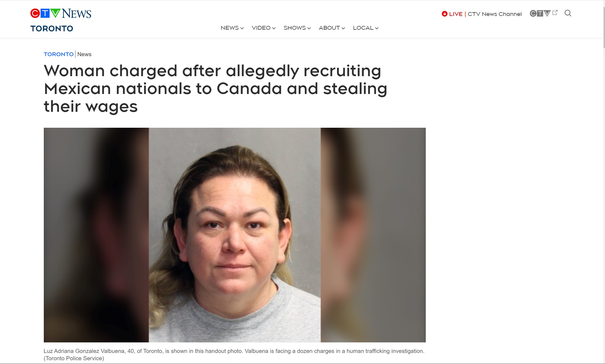Click the article headline text
The image size is (605, 364).
click(x=215, y=89)
